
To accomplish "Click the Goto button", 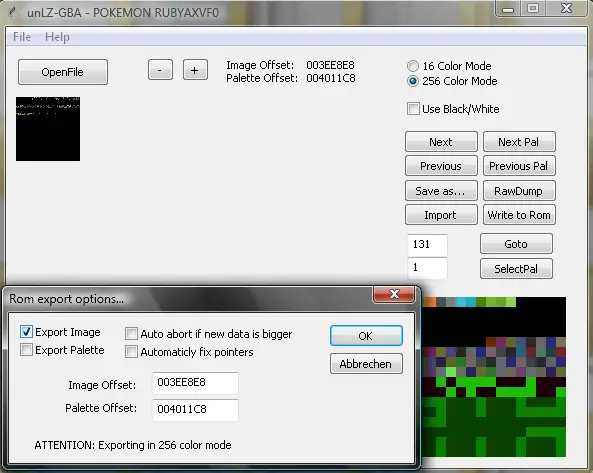I will [x=516, y=244].
